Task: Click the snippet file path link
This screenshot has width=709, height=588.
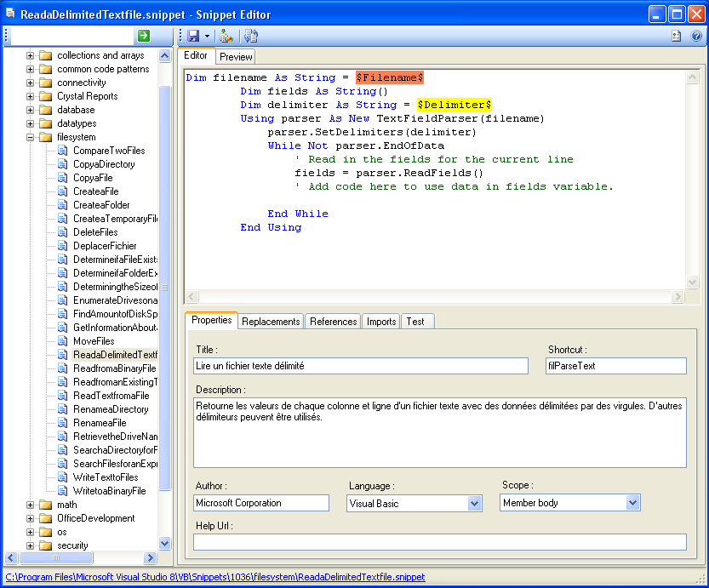Action: tap(215, 577)
